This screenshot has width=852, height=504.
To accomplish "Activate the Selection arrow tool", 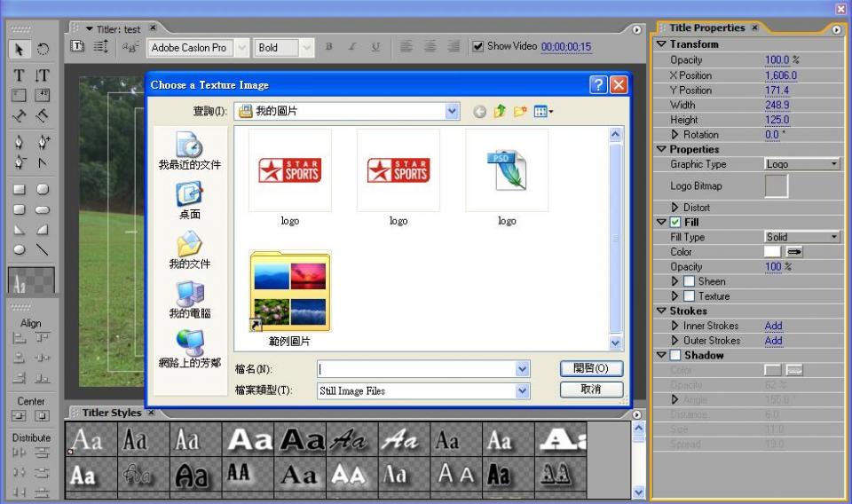I will coord(20,49).
